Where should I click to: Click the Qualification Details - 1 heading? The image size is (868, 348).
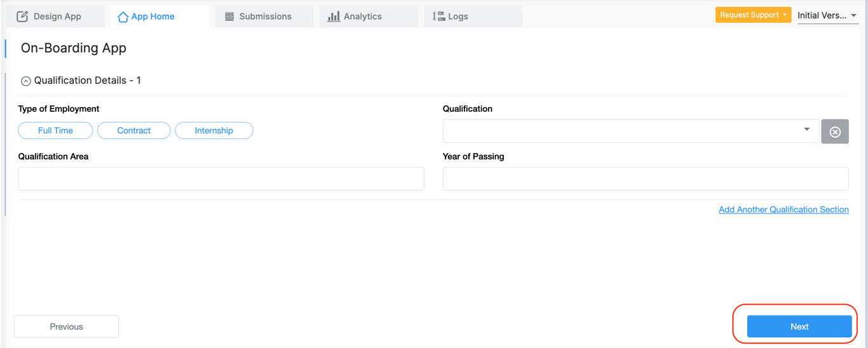point(88,81)
